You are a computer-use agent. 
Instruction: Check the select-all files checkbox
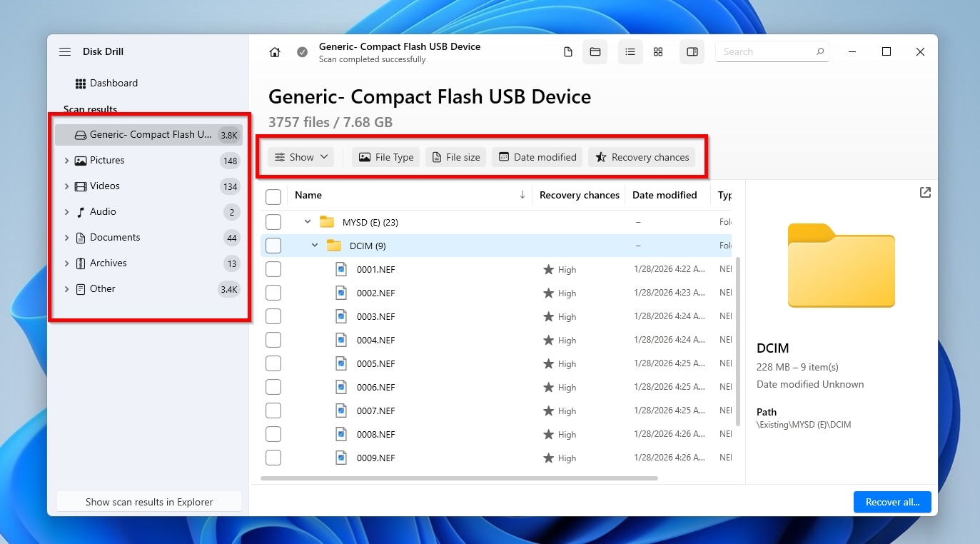coord(273,195)
